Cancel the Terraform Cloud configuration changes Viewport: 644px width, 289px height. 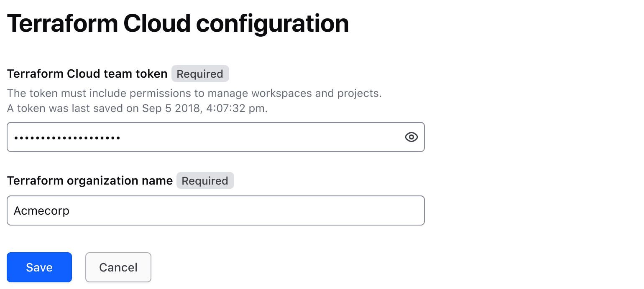118,267
